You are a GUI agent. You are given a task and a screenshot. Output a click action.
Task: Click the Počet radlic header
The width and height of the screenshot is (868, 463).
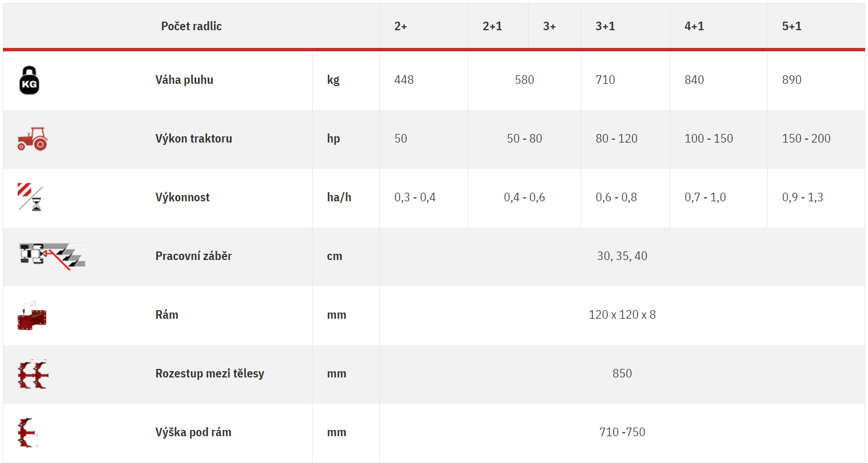pos(192,26)
